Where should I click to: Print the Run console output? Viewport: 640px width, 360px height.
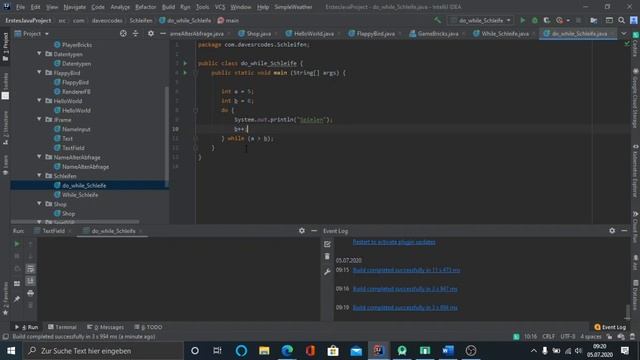point(30,293)
